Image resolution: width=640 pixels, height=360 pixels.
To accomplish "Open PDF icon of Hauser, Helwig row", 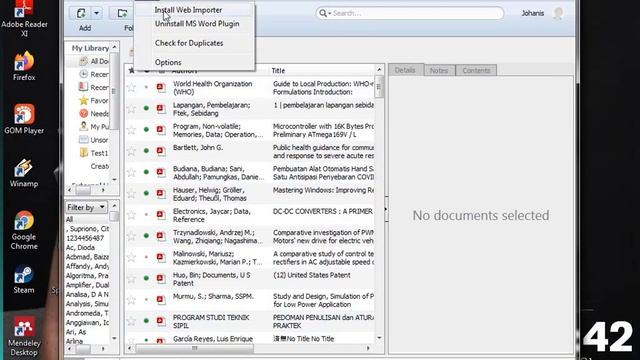I will coord(161,193).
